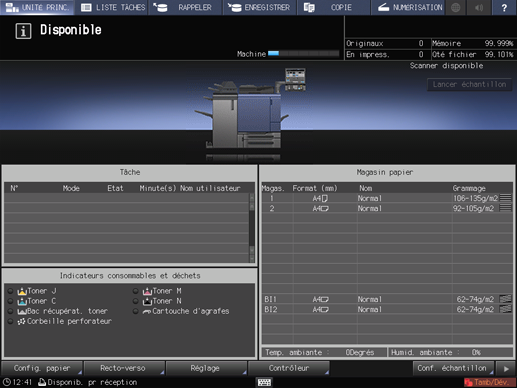The image size is (517, 388).
Task: Open the Réglage menu button
Action: 206,368
